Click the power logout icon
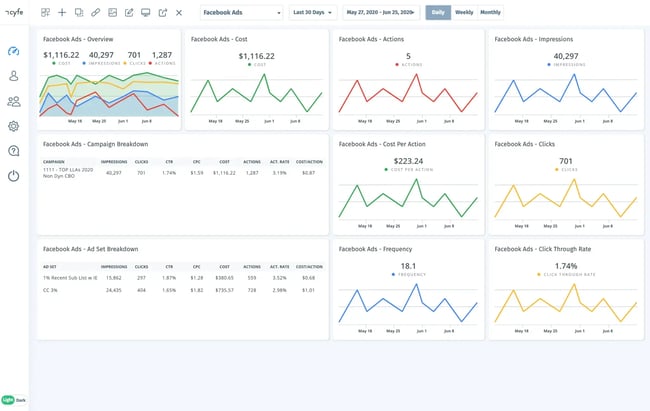The height and width of the screenshot is (411, 650). pos(13,176)
